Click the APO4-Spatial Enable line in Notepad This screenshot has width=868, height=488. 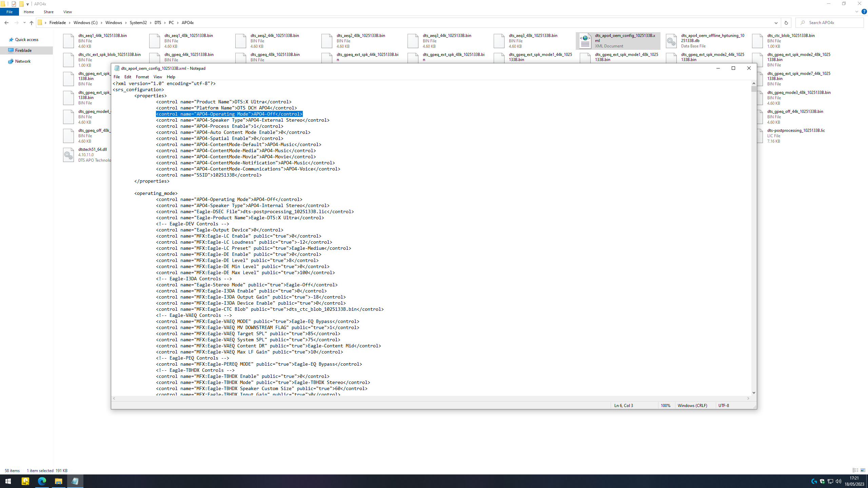pyautogui.click(x=220, y=139)
